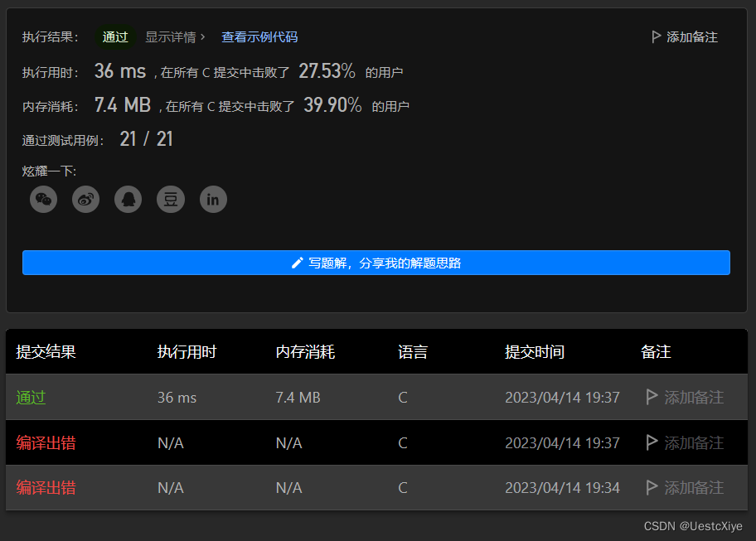Viewport: 756px width, 541px height.
Task: Click the pencil icon in blue button
Action: coord(298,263)
